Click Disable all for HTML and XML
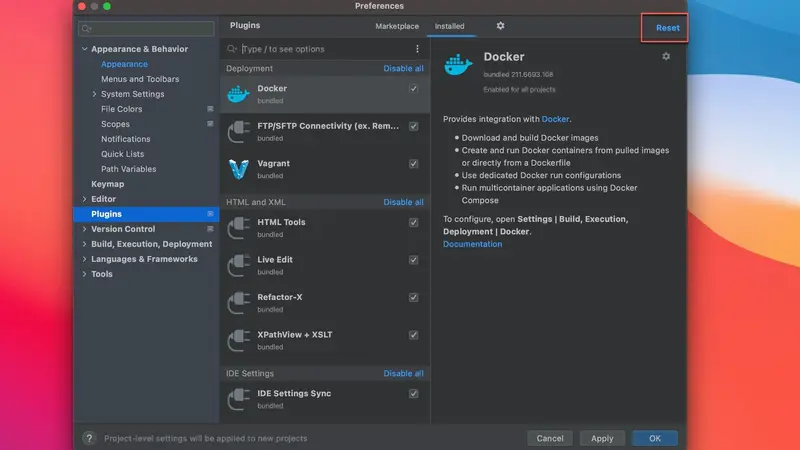 403,202
